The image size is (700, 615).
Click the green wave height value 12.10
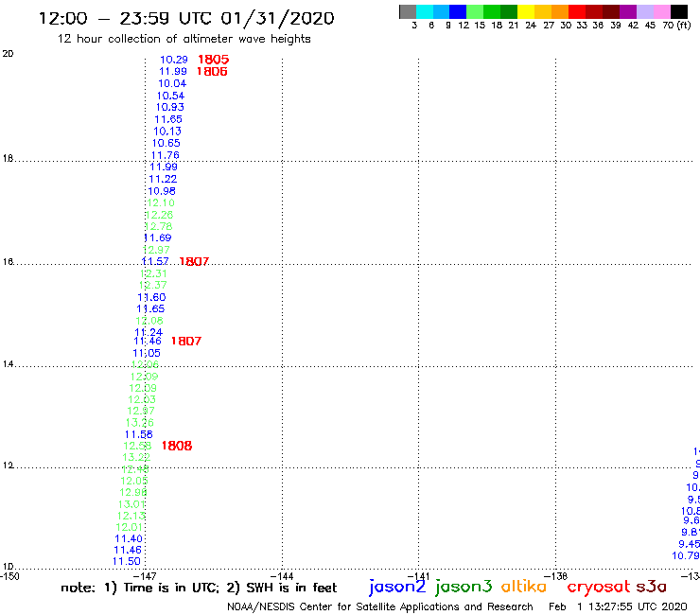[x=161, y=202]
